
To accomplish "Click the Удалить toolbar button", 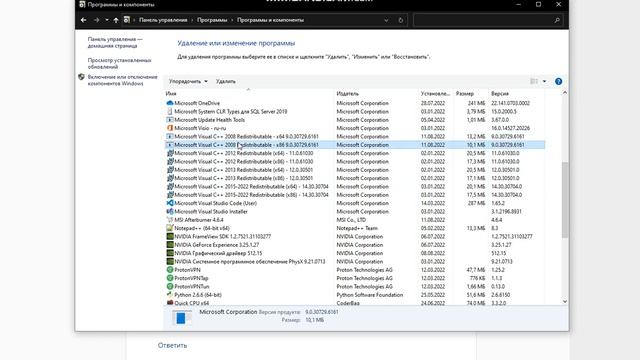I will coord(226,81).
